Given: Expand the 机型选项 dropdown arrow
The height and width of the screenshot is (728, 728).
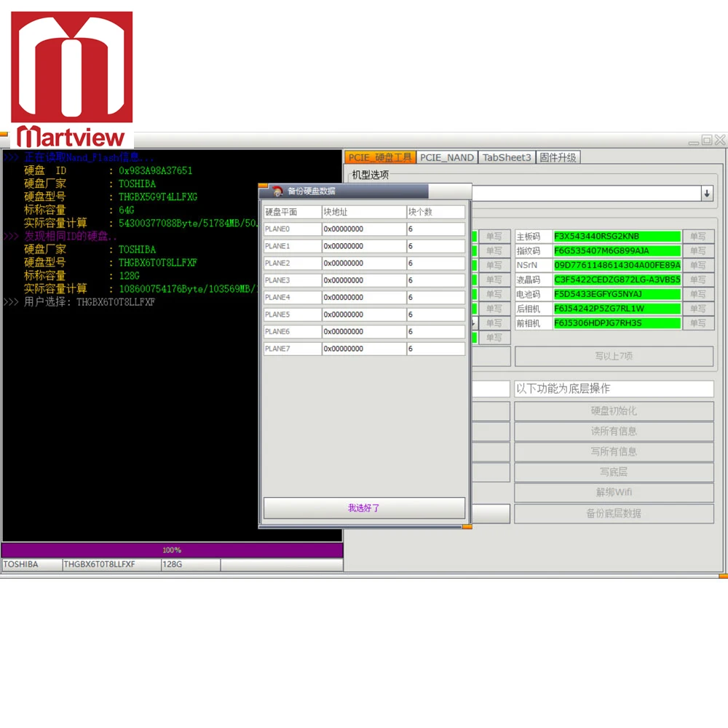Looking at the screenshot, I should (707, 193).
